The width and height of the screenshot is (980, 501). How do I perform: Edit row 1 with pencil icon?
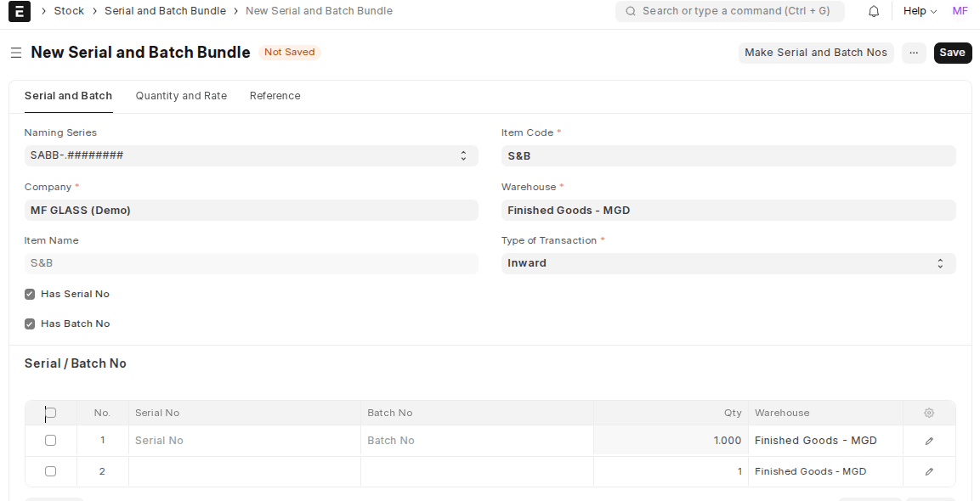(x=929, y=441)
